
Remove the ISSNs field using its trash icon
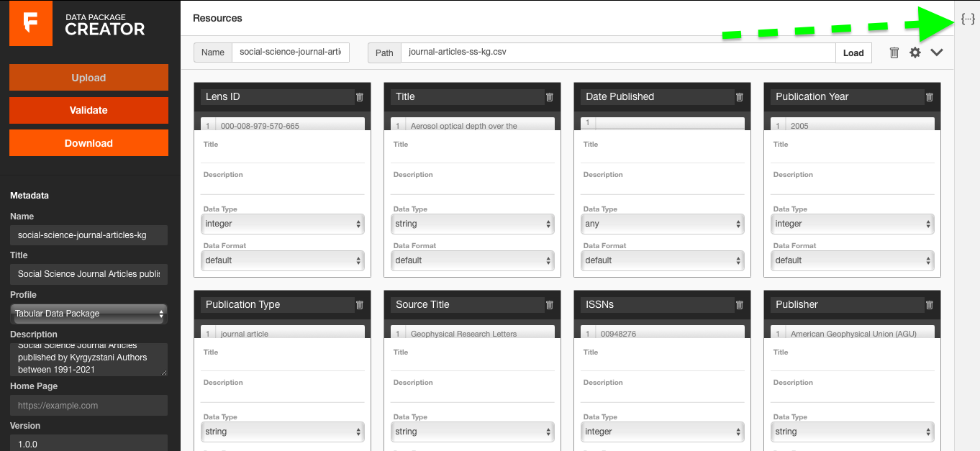point(739,304)
